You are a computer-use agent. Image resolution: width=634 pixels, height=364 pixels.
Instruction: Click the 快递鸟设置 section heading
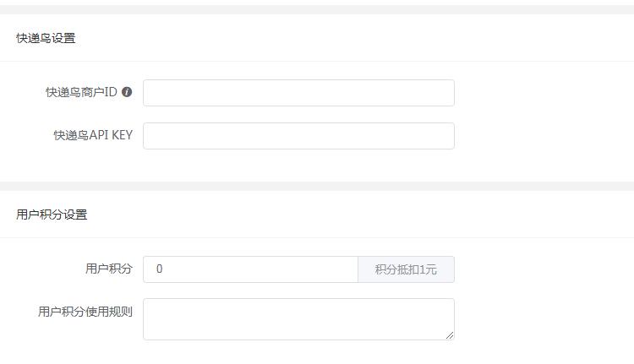46,38
